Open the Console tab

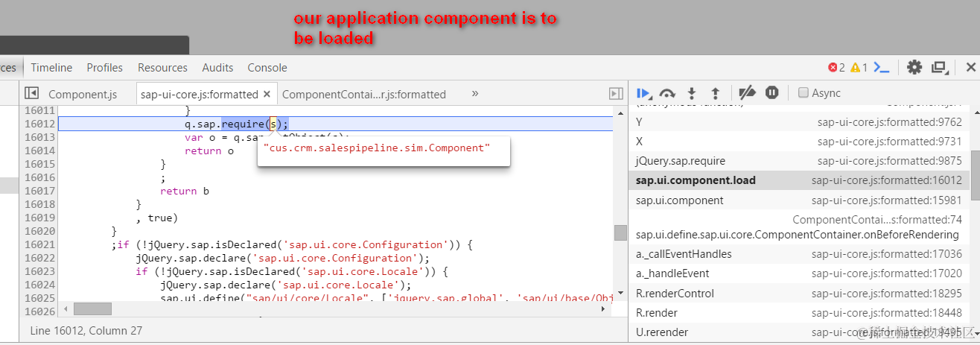tap(267, 67)
